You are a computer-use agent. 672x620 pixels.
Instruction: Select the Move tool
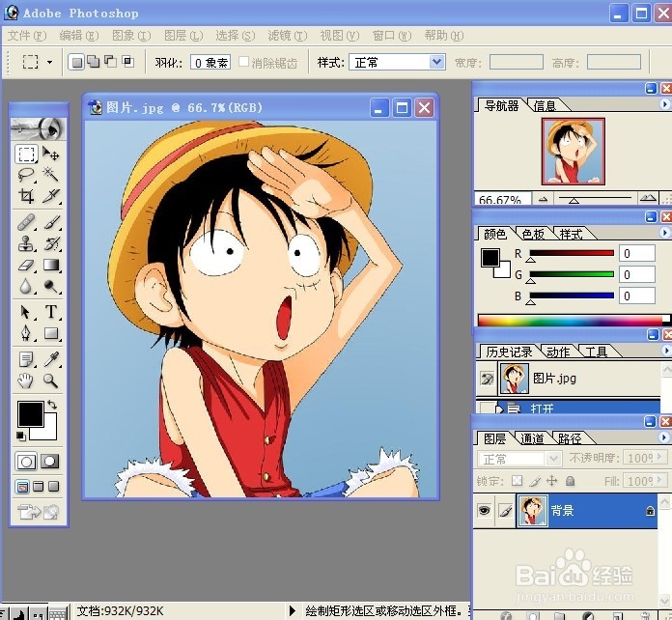coord(50,154)
